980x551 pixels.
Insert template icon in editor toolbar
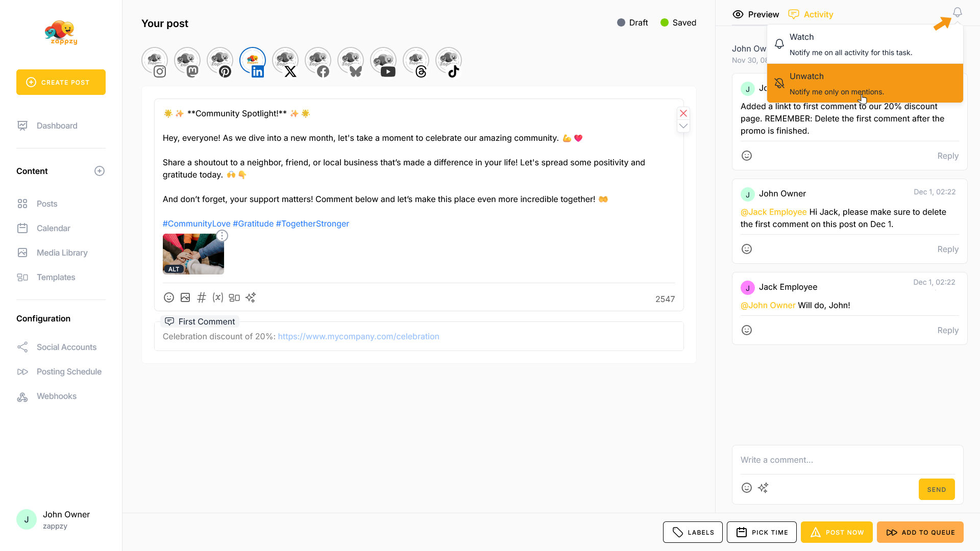click(234, 297)
